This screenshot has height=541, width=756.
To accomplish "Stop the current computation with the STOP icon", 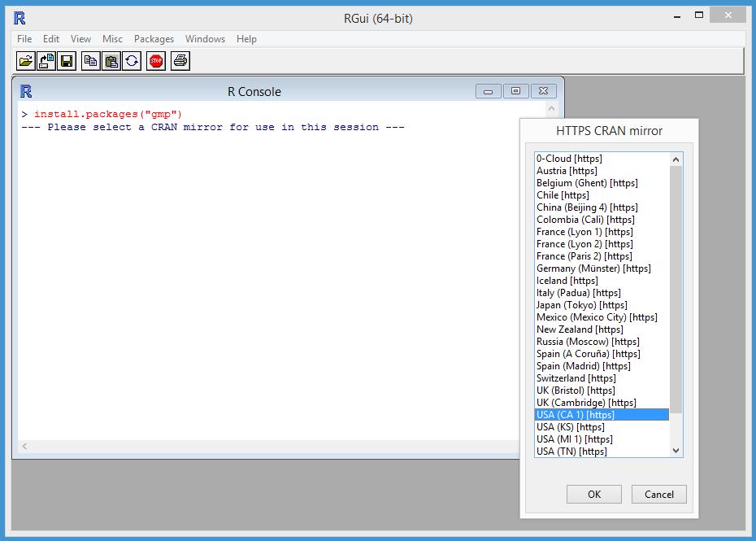I will (x=154, y=61).
